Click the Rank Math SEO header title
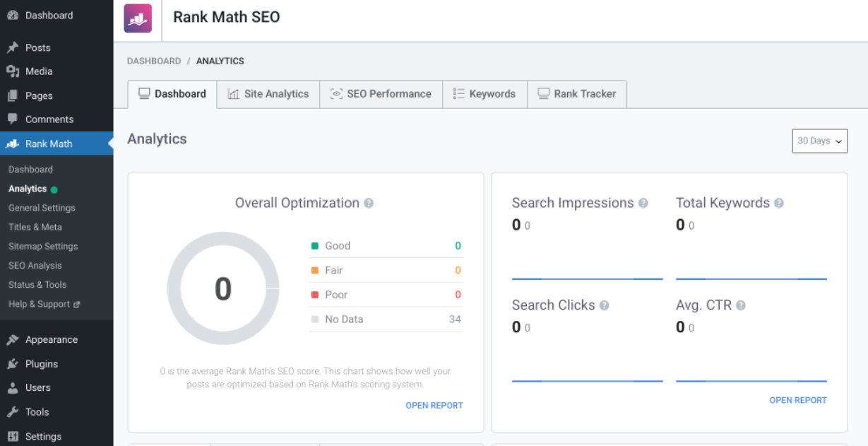The width and height of the screenshot is (868, 446). click(227, 17)
